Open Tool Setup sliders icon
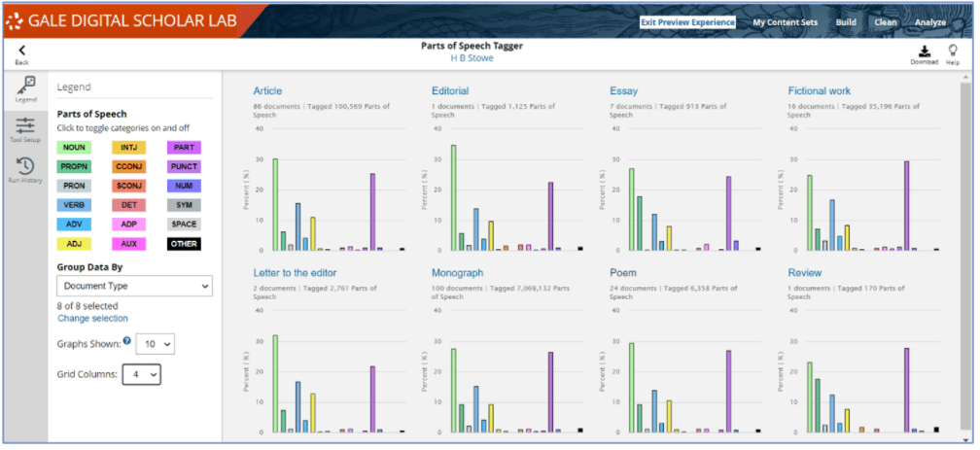 (x=25, y=125)
